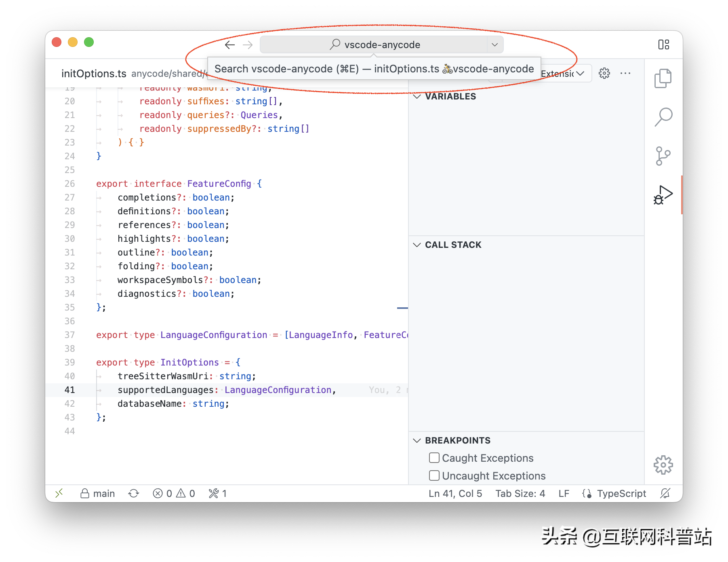The width and height of the screenshot is (728, 562).
Task: Open launch.json via debug gear icon
Action: (x=604, y=73)
